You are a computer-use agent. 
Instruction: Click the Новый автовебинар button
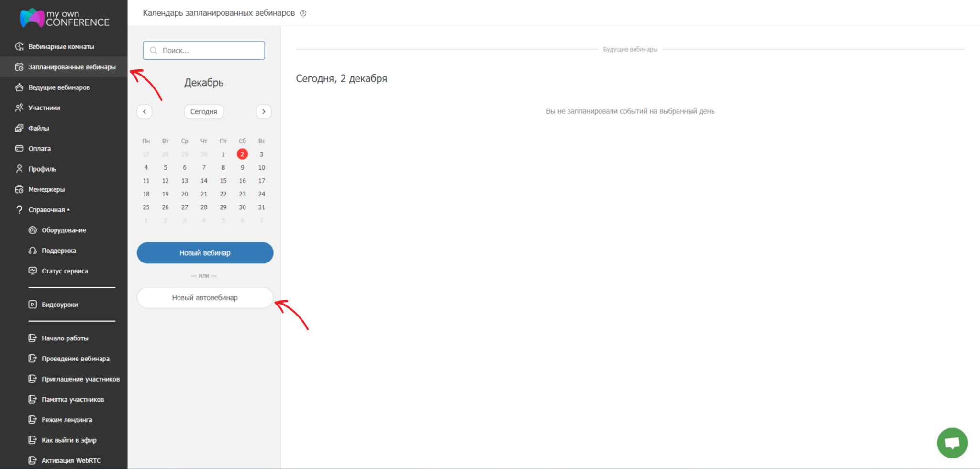click(x=205, y=298)
